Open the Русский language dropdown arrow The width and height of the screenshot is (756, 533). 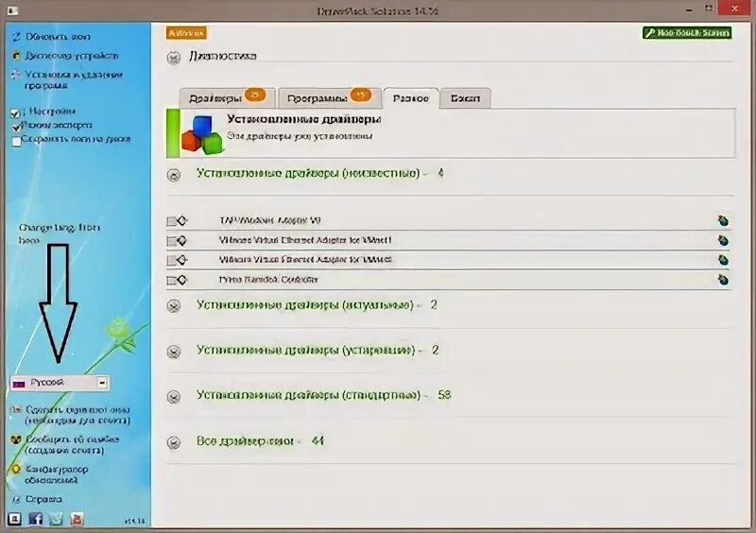(102, 383)
